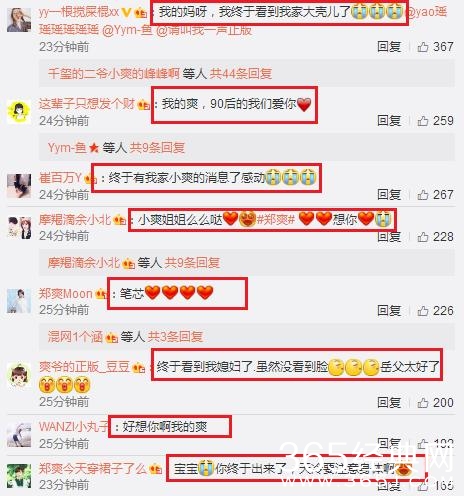Open mention @Yym-鱼 in first comment

click(x=127, y=30)
